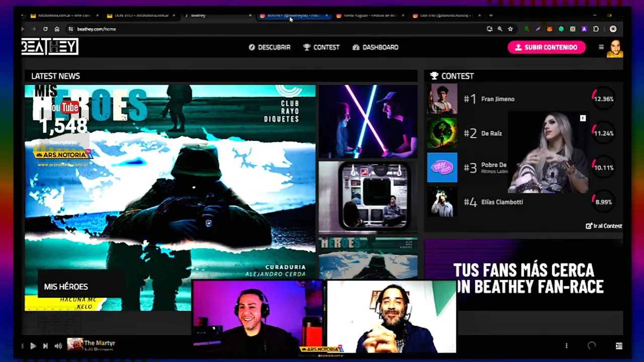Click De Raíz's green avatar thumbnail
The width and height of the screenshot is (644, 362).
coord(442,133)
